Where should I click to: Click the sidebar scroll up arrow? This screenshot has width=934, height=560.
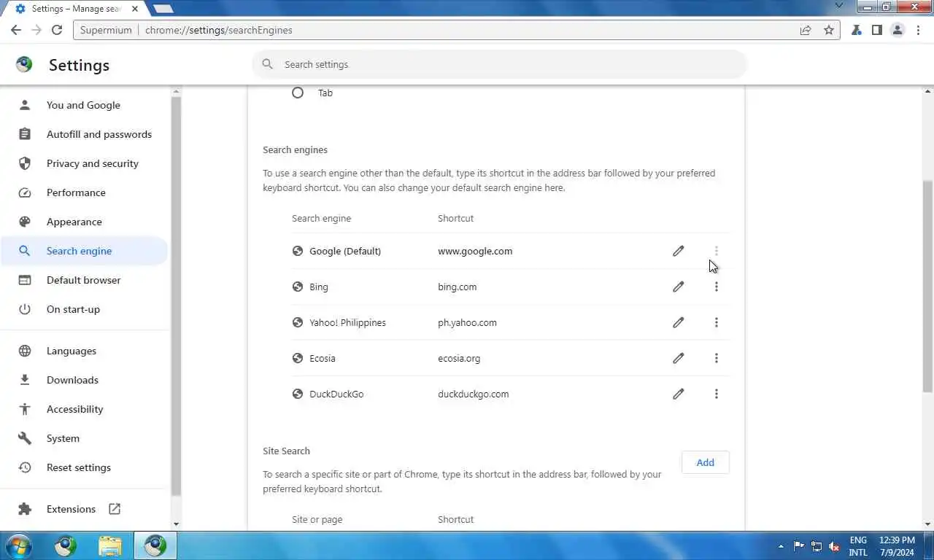pos(176,92)
